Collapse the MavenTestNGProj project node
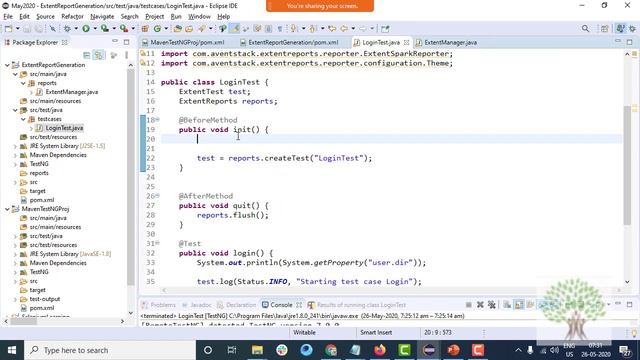640x360 pixels. [x=7, y=209]
